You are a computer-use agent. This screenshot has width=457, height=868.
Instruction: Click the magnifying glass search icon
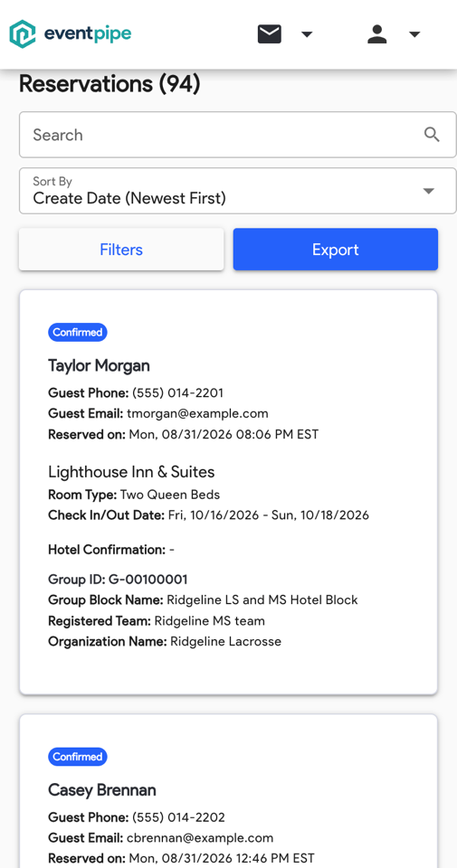(x=432, y=135)
